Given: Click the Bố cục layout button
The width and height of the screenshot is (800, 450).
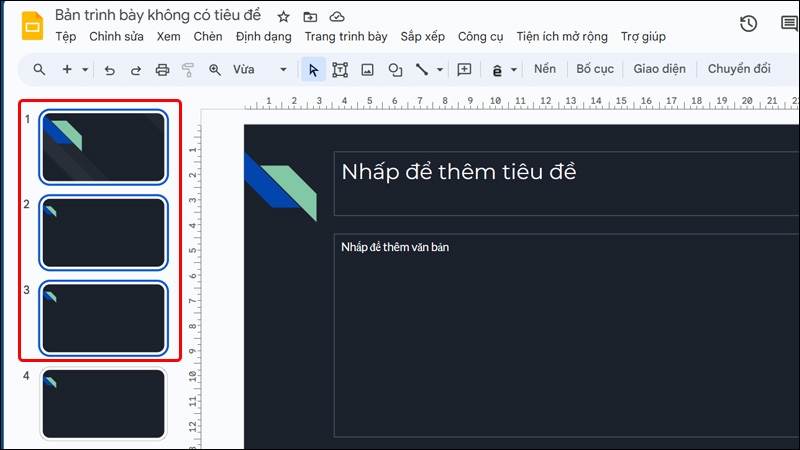Looking at the screenshot, I should click(x=595, y=69).
